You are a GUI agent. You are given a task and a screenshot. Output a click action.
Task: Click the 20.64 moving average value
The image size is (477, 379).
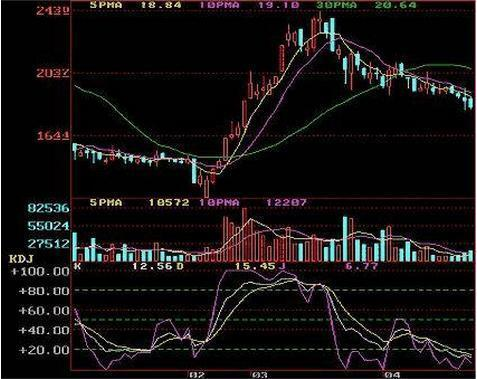click(395, 5)
